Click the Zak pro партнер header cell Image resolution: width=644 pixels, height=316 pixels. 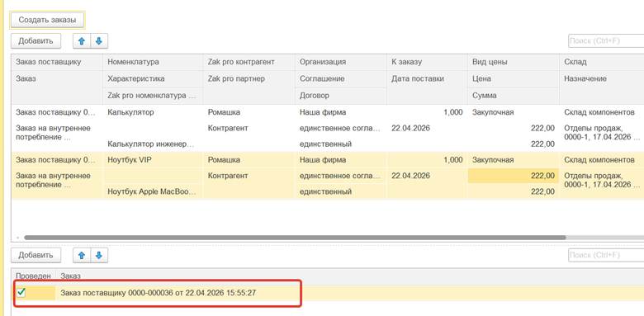click(249, 78)
